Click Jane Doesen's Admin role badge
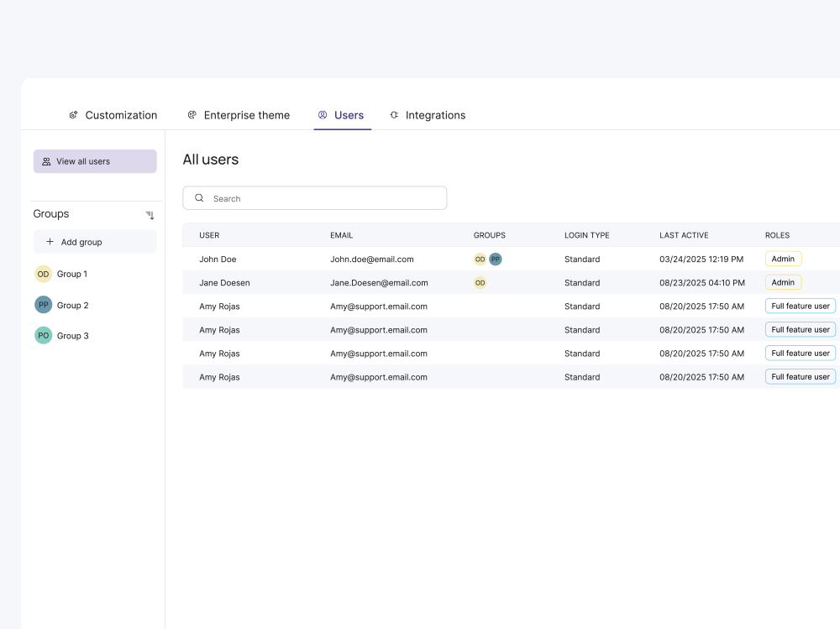 pos(783,282)
